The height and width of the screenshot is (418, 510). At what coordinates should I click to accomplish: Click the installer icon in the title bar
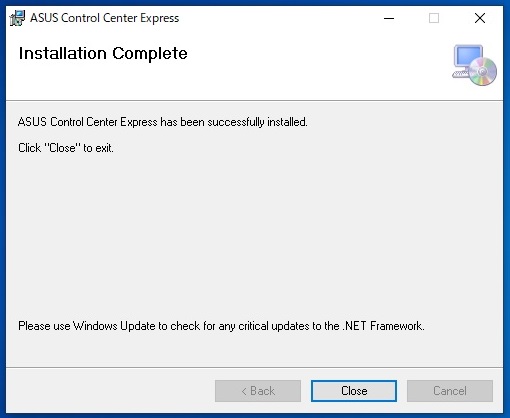coord(17,18)
